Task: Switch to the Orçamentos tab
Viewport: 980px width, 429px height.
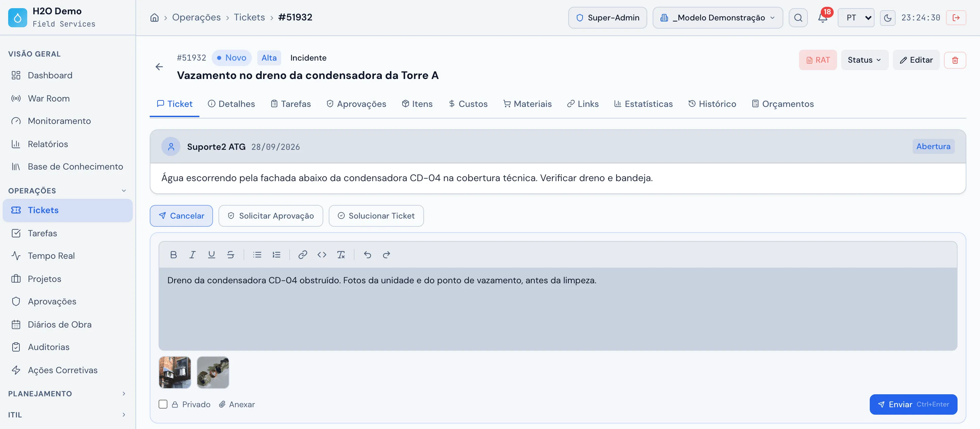Action: 783,104
